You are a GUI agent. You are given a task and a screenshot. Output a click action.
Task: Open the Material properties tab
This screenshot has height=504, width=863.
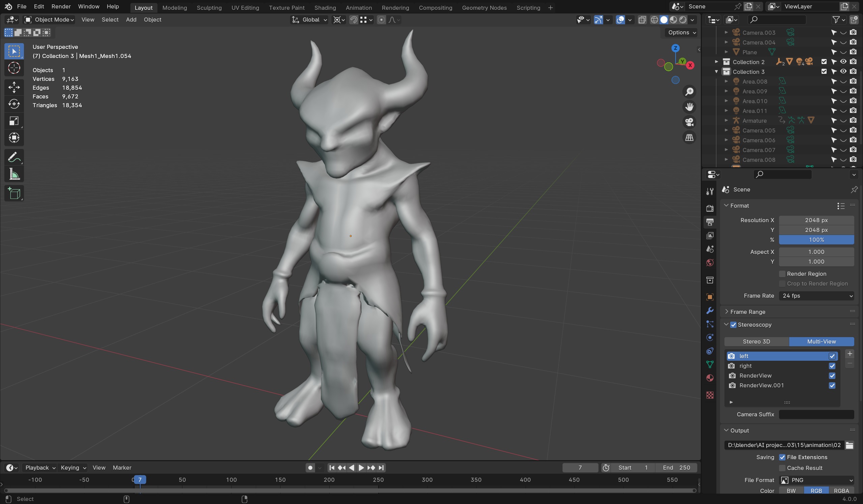[710, 378]
